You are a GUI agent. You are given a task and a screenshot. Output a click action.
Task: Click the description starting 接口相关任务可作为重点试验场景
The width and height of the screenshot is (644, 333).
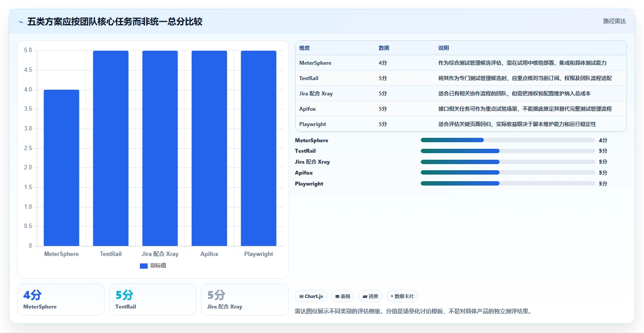(x=525, y=109)
